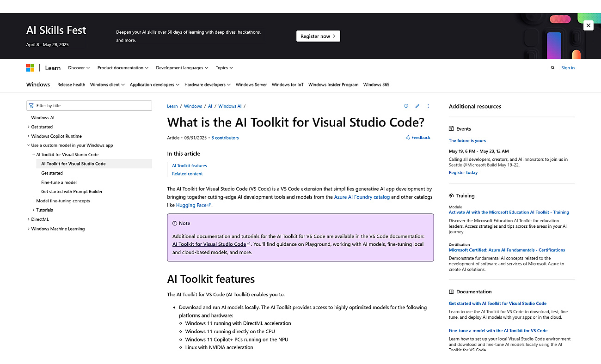Click the add to collection plus icon
The image size is (601, 364).
[406, 106]
